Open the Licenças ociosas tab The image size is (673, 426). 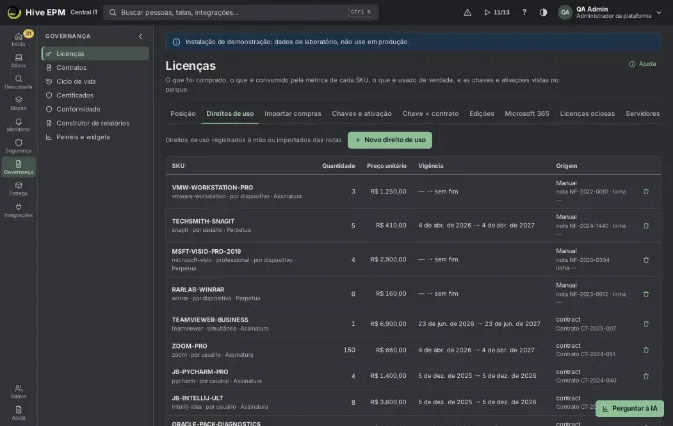[x=587, y=114]
